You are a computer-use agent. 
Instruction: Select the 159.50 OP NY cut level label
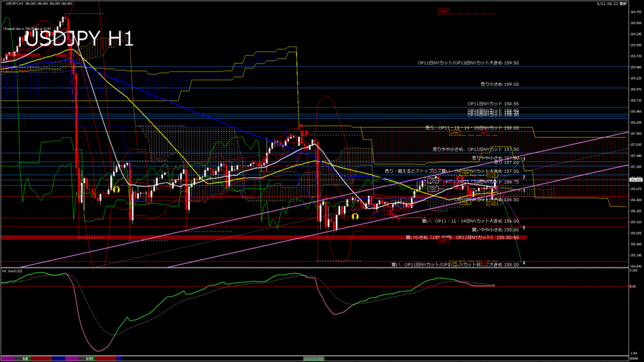(468, 63)
